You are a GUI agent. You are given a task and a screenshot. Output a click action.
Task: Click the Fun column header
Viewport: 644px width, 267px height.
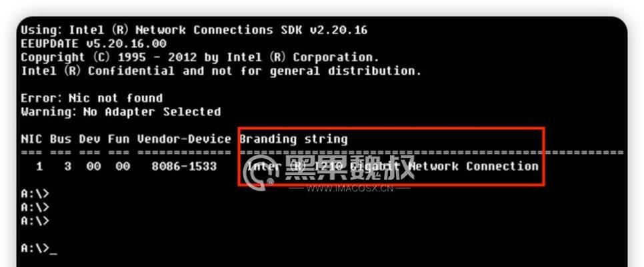point(118,139)
